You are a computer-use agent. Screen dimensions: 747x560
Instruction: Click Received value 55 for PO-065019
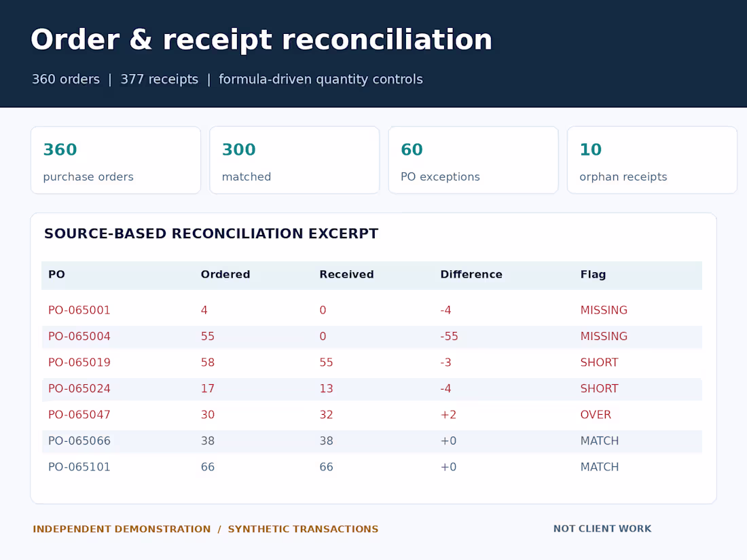click(327, 362)
